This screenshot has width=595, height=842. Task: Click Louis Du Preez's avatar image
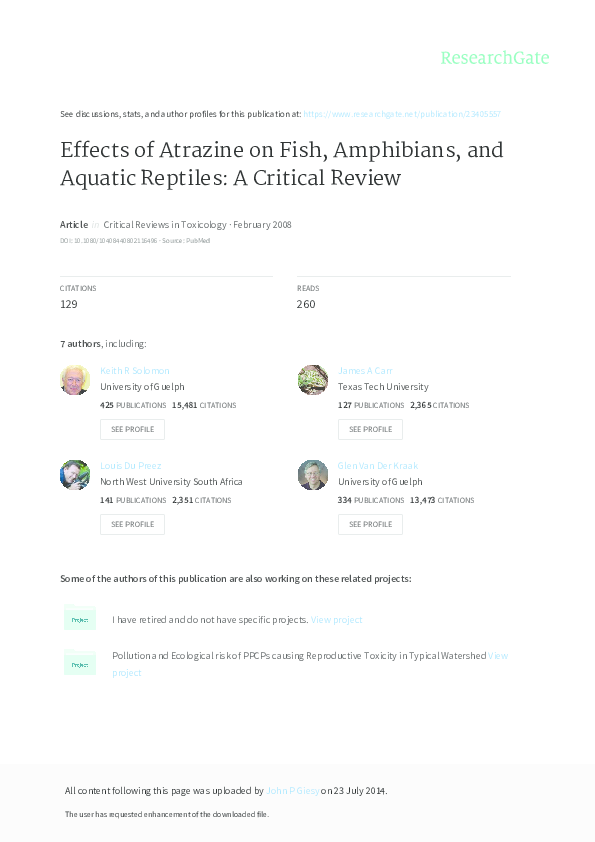[x=75, y=475]
